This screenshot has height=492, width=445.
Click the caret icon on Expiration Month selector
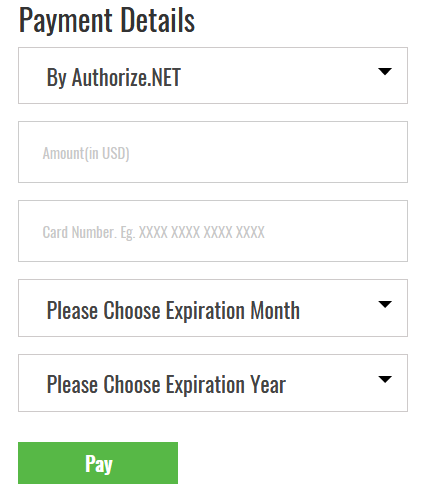tap(385, 304)
